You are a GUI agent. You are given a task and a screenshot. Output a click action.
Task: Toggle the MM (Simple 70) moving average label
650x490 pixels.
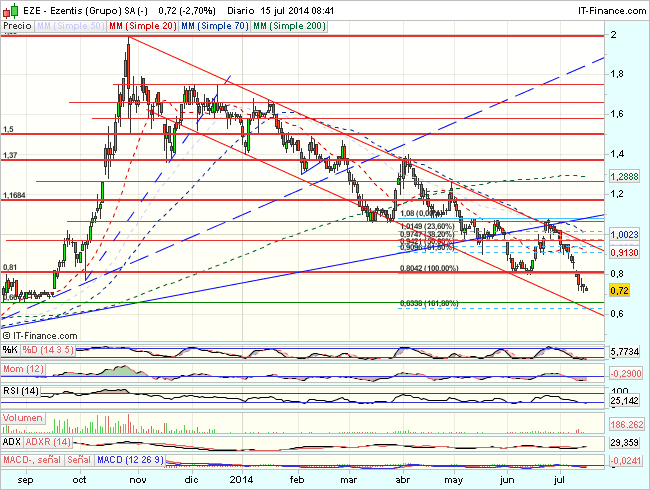coord(212,23)
